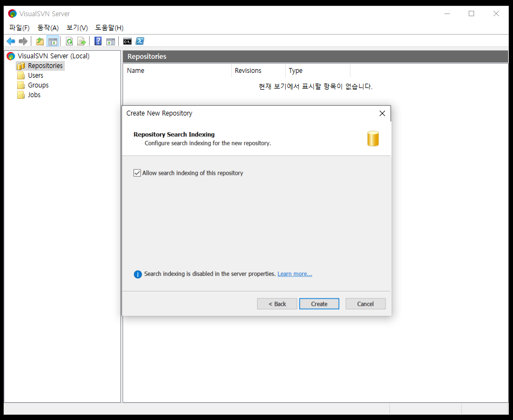The height and width of the screenshot is (420, 513).
Task: Open the 보기(V) menu
Action: pyautogui.click(x=77, y=28)
